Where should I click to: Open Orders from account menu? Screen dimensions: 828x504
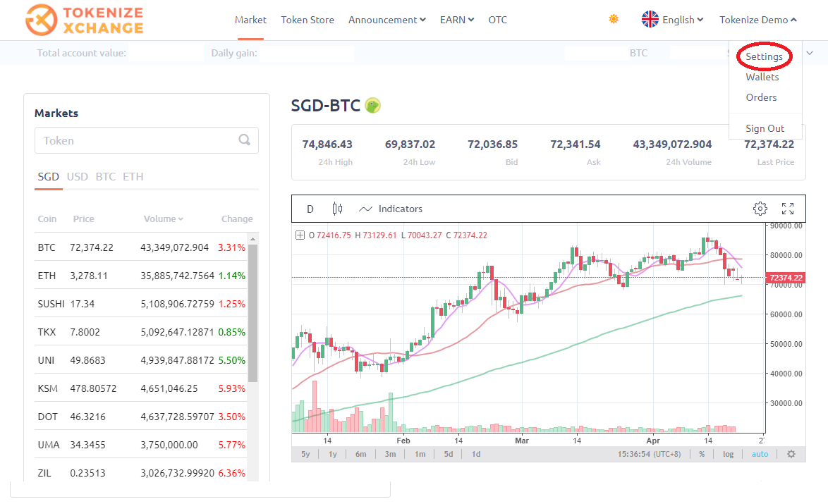(x=761, y=98)
